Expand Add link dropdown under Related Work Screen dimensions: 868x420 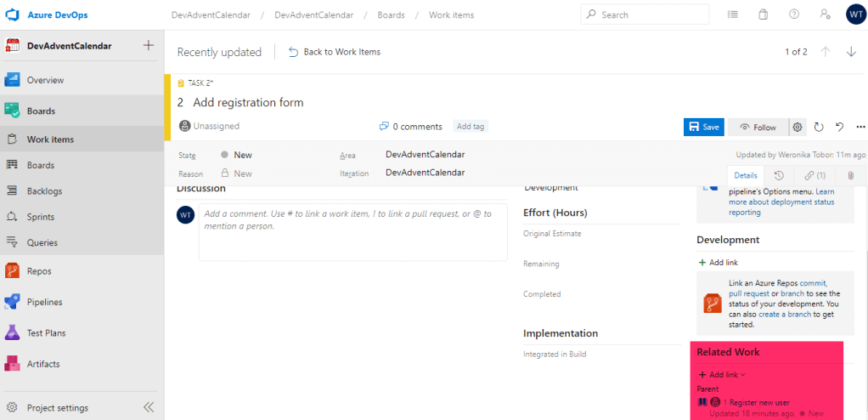tap(722, 375)
